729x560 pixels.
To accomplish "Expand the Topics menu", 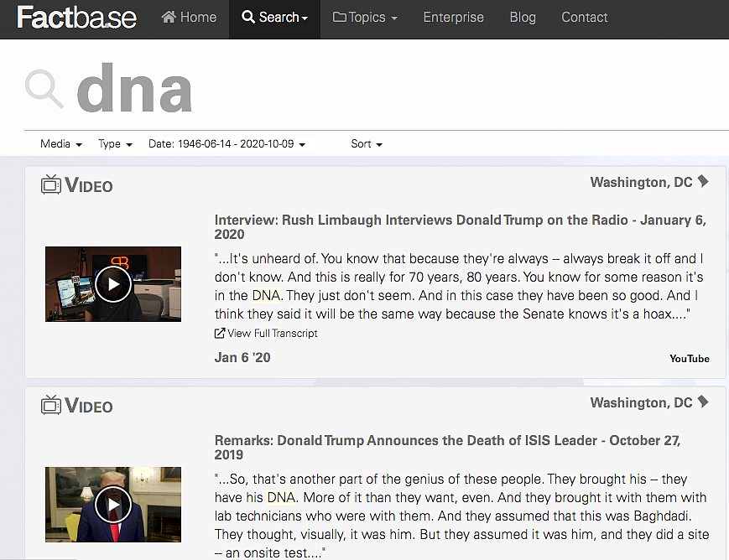I will [365, 18].
